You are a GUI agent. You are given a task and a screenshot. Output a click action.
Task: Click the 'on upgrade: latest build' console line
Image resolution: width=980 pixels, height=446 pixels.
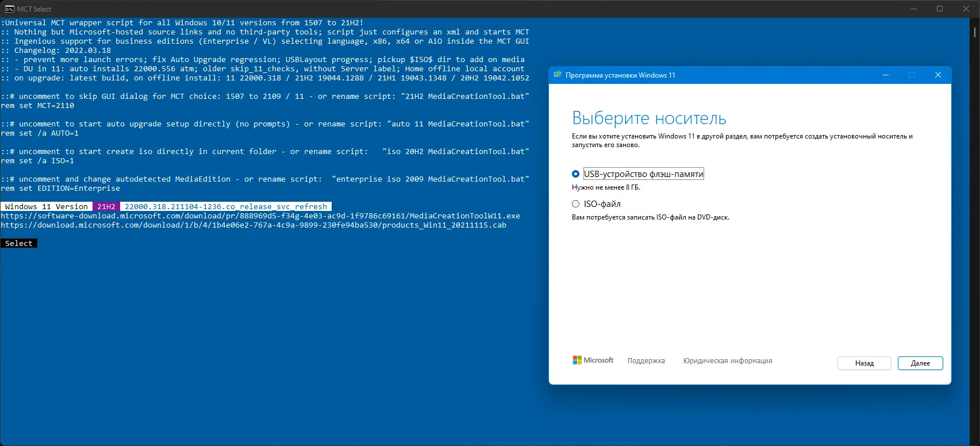(265, 78)
